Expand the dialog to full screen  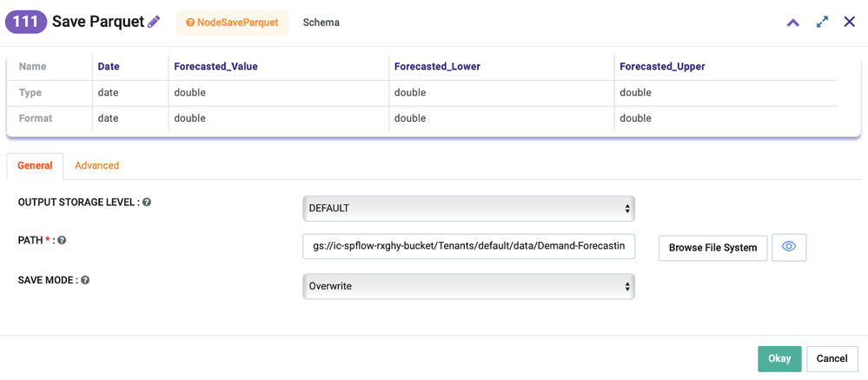(822, 23)
